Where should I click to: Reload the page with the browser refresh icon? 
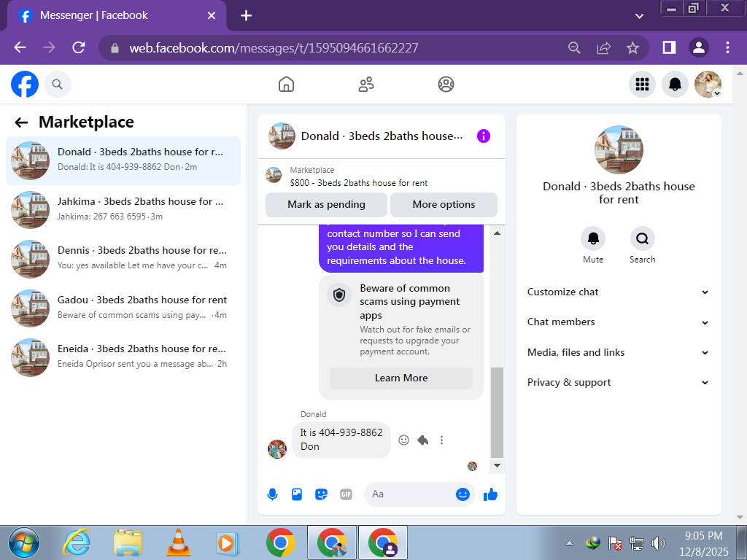click(79, 47)
